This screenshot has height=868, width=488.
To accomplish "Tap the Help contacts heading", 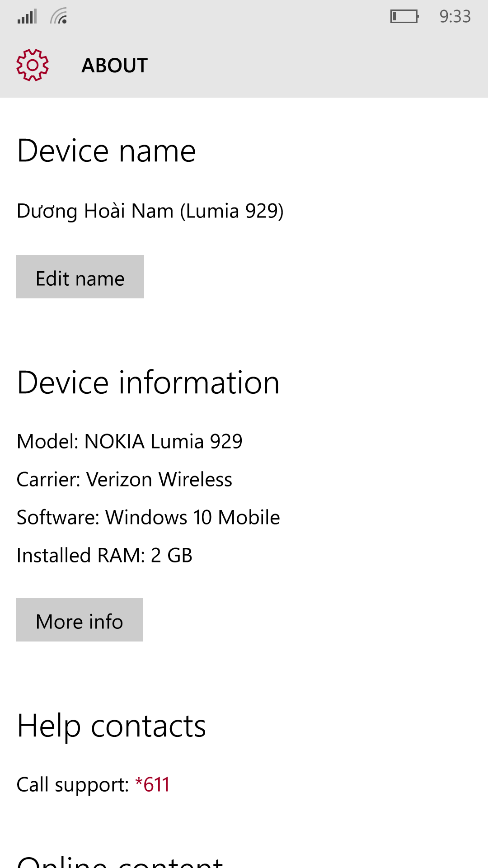I will 112,726.
